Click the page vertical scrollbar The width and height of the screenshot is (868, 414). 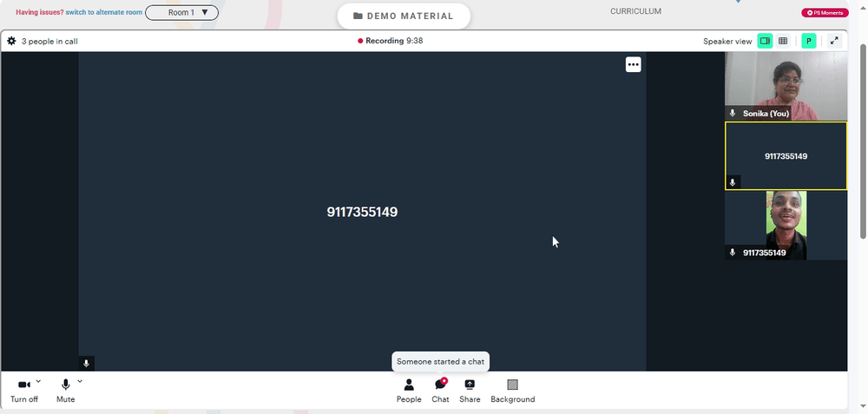click(x=864, y=141)
